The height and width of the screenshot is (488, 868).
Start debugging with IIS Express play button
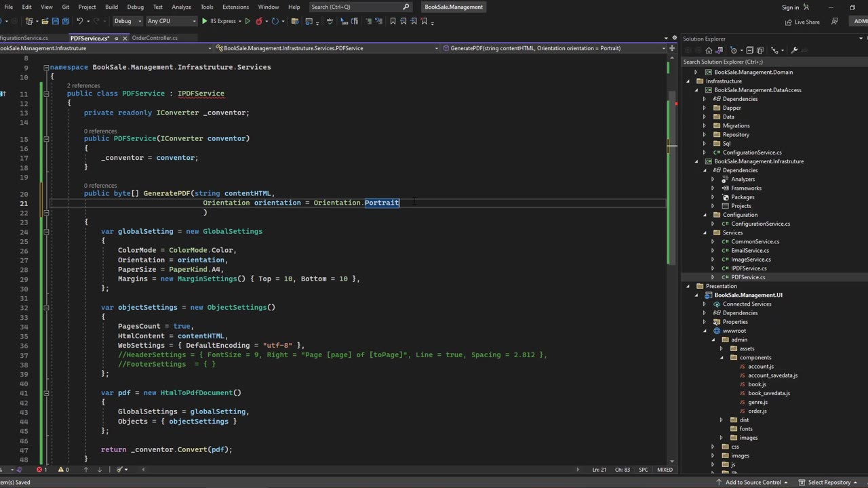pyautogui.click(x=204, y=21)
